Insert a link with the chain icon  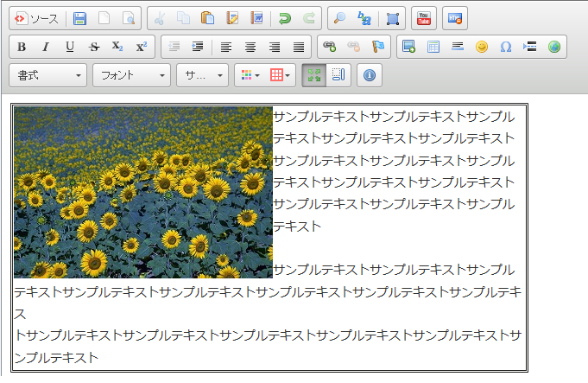point(329,47)
